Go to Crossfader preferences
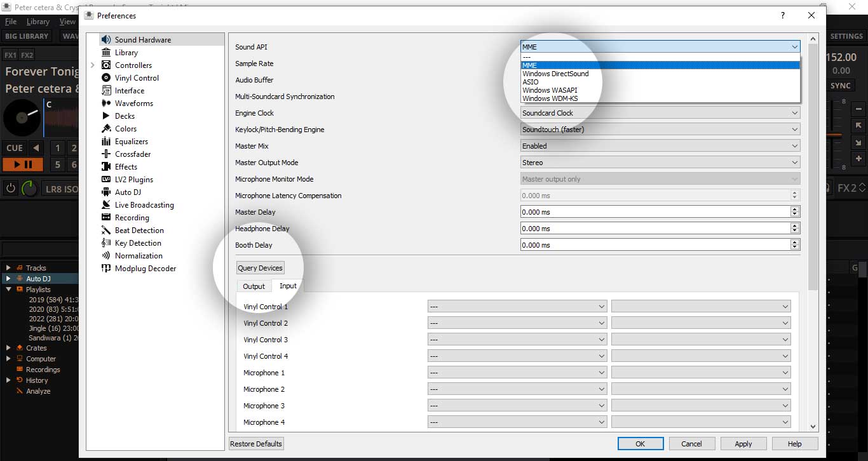Viewport: 868px width, 461px height. [132, 154]
